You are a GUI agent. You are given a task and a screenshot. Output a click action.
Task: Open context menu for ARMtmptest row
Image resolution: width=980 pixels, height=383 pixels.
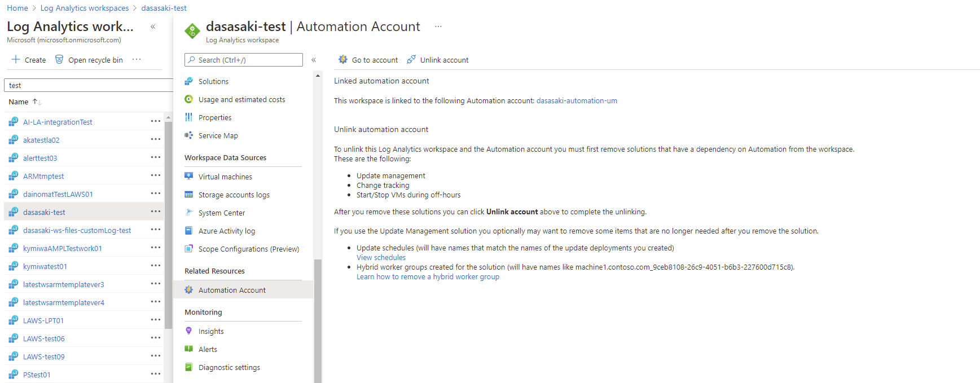(156, 175)
